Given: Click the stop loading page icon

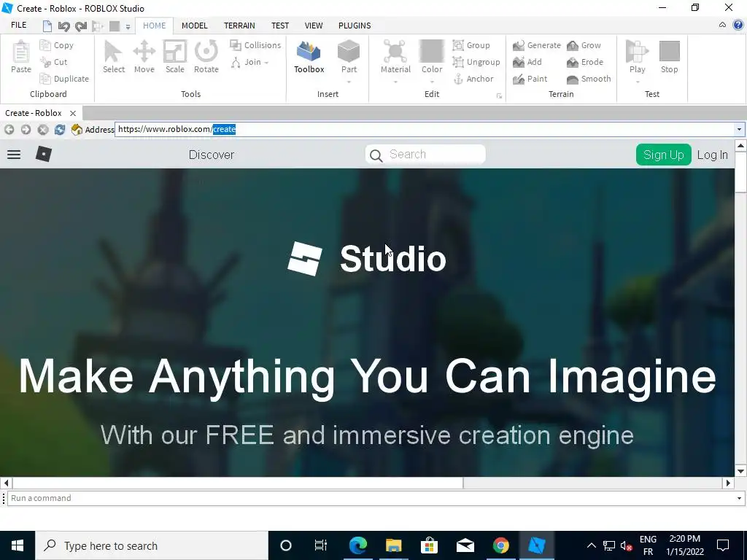Looking at the screenshot, I should coord(43,130).
